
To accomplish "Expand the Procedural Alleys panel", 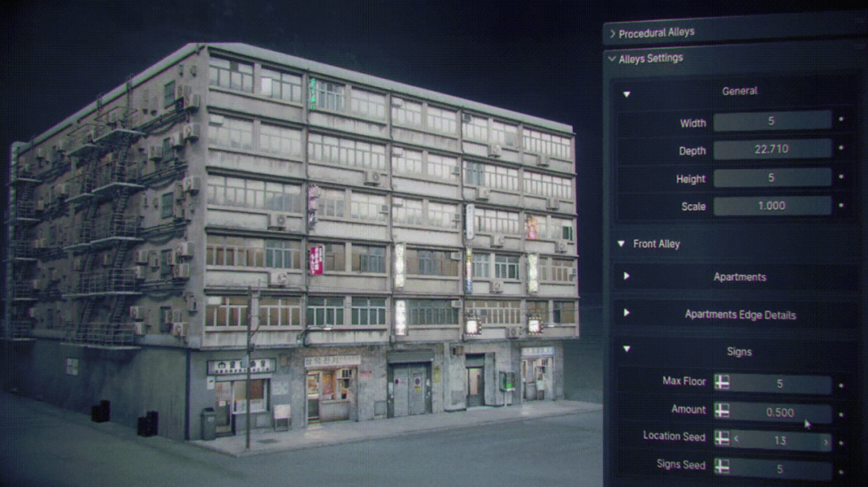I will [612, 34].
